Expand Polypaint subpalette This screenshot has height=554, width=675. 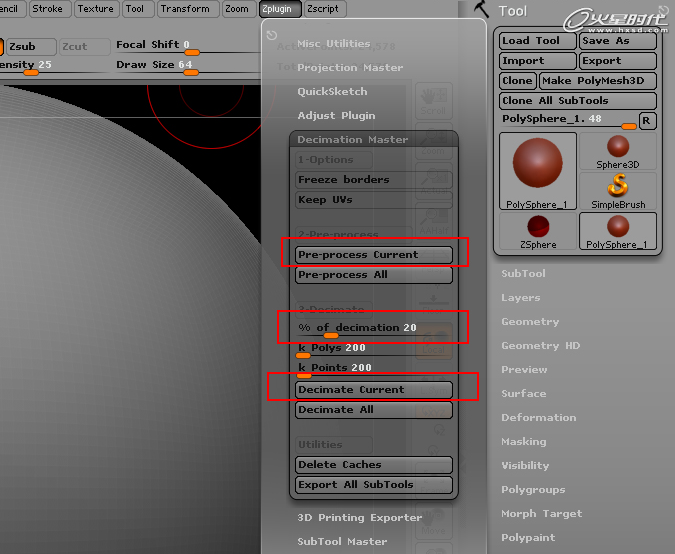tap(528, 538)
